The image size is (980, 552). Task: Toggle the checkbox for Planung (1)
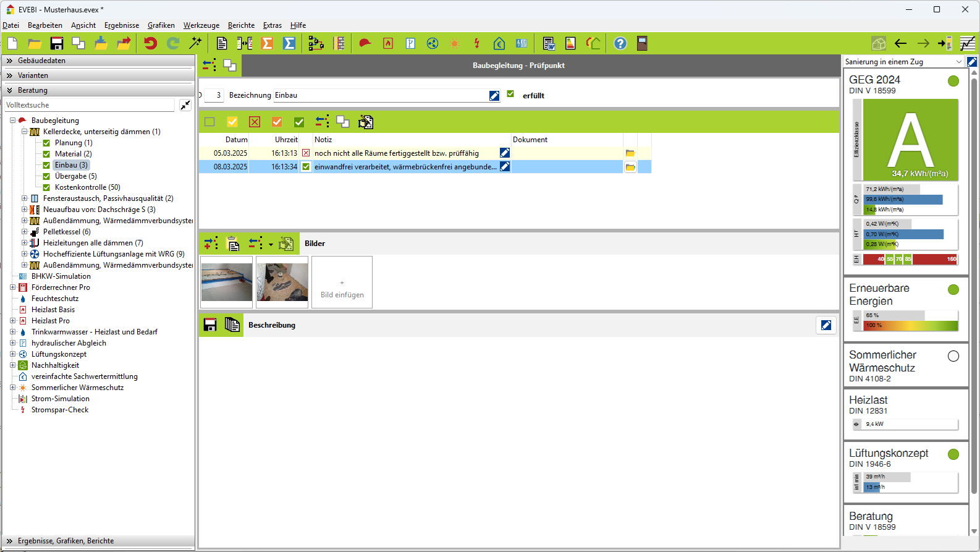click(x=46, y=143)
